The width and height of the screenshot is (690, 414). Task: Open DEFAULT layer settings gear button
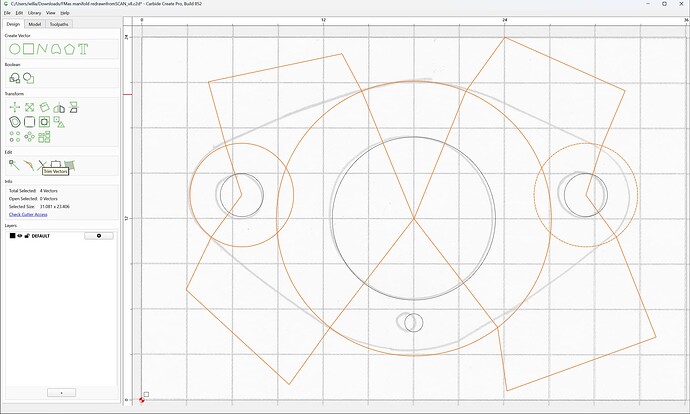pyautogui.click(x=99, y=236)
